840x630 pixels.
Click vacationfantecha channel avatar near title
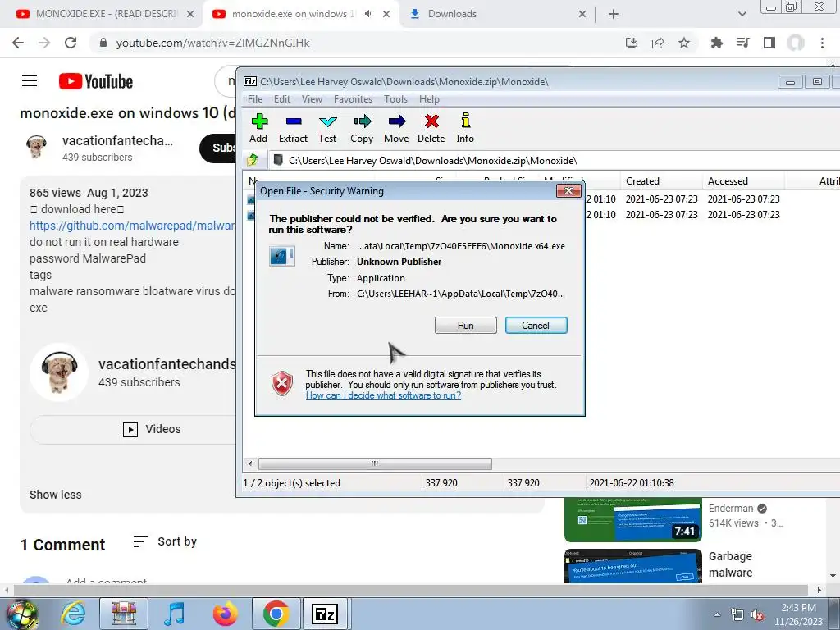tap(36, 147)
